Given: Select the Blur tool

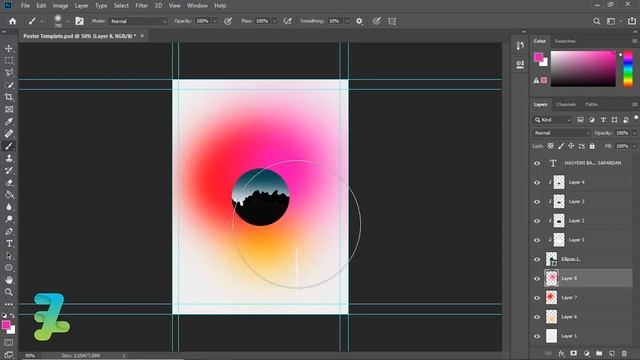Looking at the screenshot, I should pyautogui.click(x=9, y=207).
